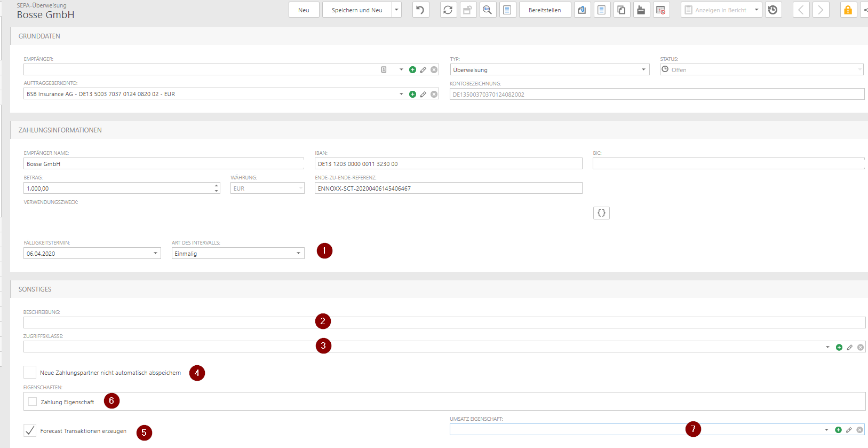
Task: Go to next record with right arrow
Action: tap(821, 10)
